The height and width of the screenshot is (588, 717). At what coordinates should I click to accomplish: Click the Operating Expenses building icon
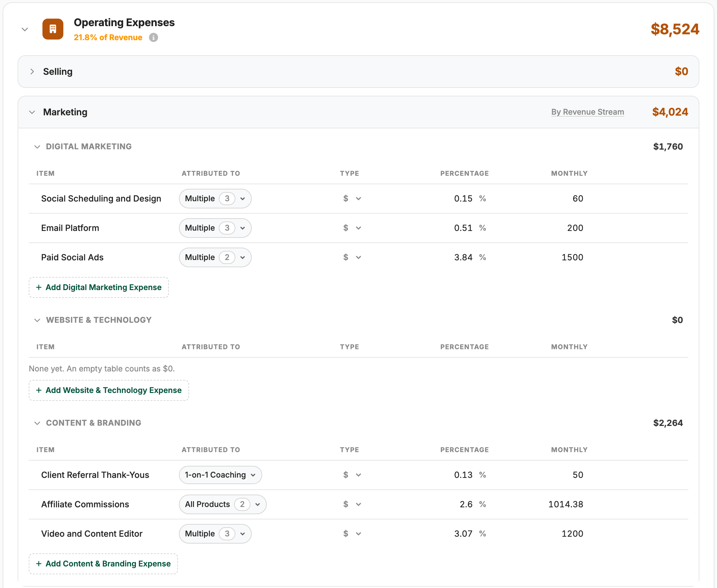click(x=53, y=29)
